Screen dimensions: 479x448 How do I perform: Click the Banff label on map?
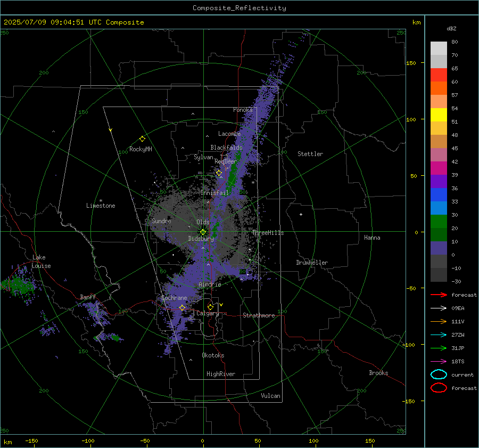pyautogui.click(x=88, y=297)
